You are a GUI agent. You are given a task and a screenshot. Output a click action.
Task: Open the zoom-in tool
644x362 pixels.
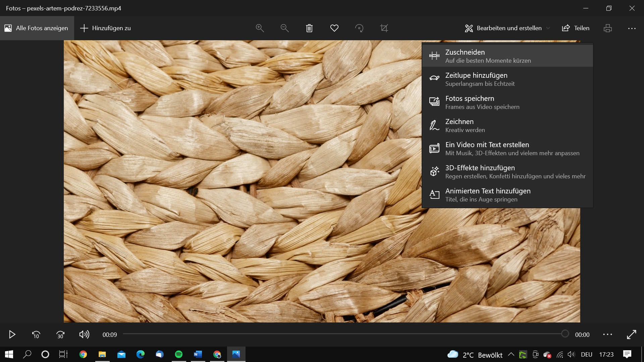click(x=260, y=28)
